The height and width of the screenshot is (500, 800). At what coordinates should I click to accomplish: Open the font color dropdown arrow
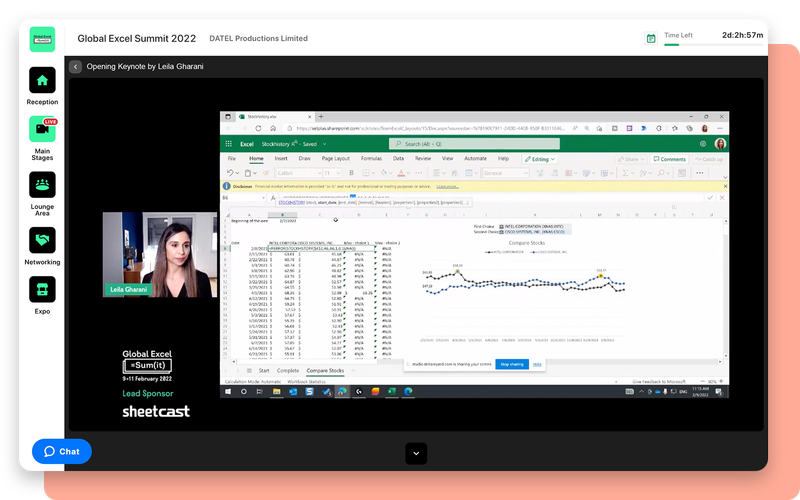[x=409, y=173]
